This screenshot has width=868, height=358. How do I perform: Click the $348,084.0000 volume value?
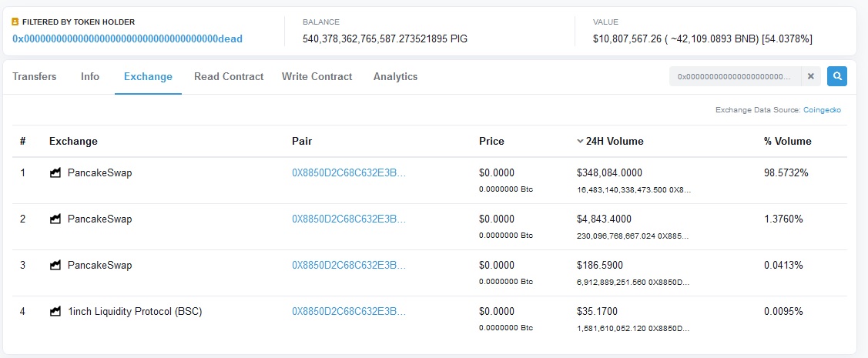pos(609,173)
